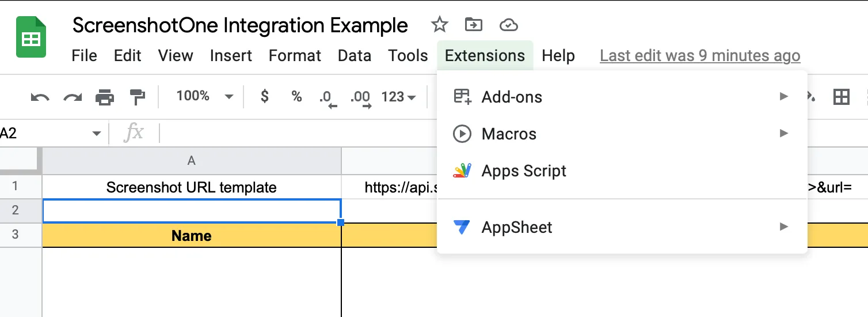
Task: Open the 123 more formats dropdown
Action: click(399, 97)
